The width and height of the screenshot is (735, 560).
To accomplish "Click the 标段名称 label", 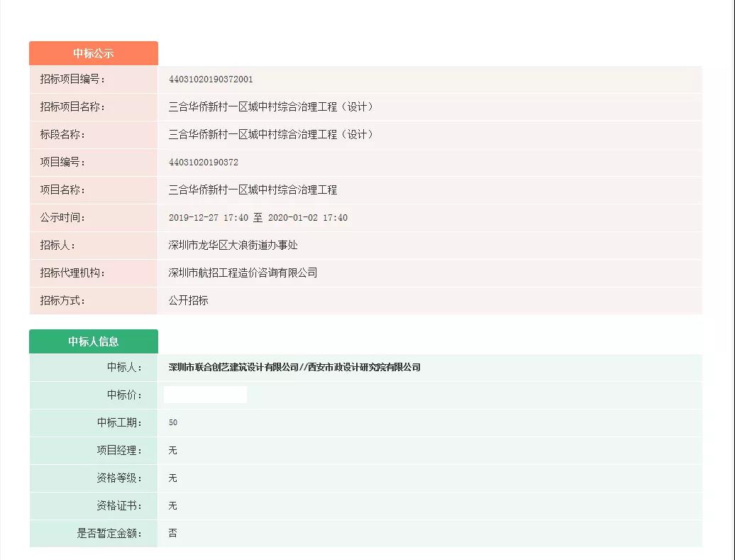I will coord(62,135).
